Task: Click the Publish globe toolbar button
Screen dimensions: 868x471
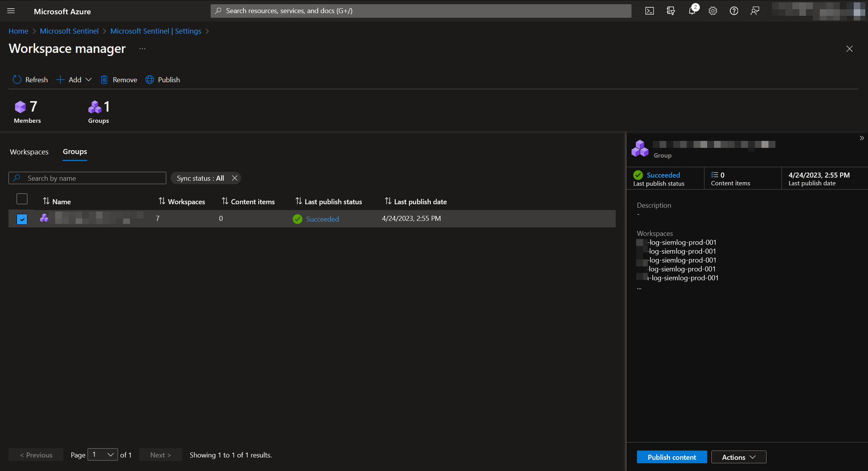Action: point(162,80)
